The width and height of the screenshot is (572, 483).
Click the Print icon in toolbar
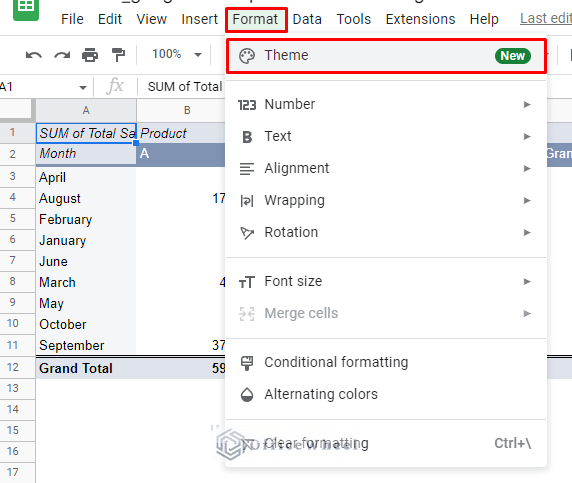click(x=90, y=55)
